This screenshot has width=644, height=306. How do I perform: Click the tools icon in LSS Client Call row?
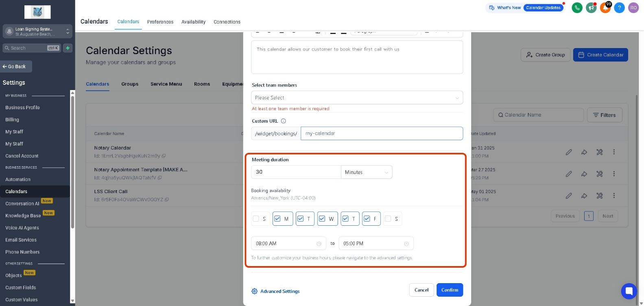(x=599, y=196)
